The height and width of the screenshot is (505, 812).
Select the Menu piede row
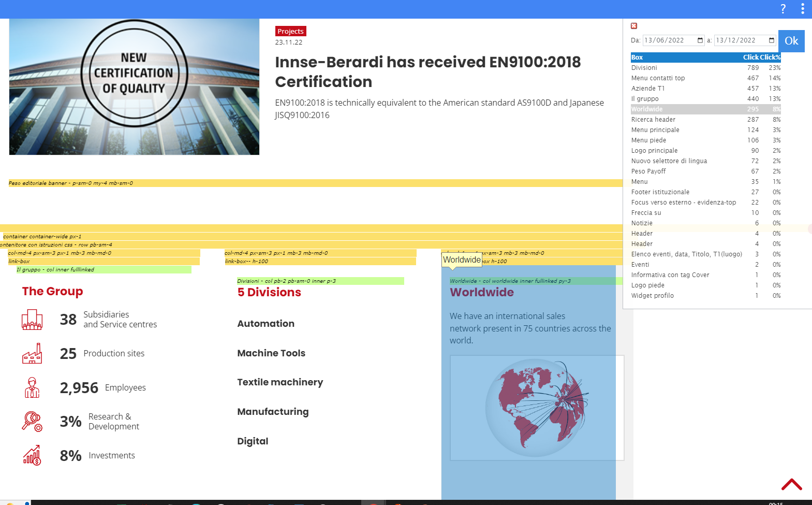coord(706,140)
